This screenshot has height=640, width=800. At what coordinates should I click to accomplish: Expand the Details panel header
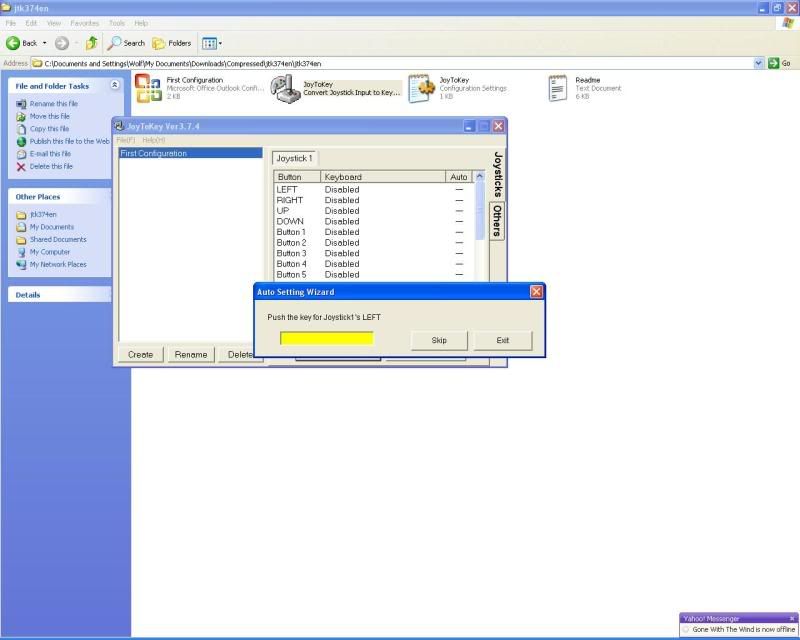(x=65, y=295)
